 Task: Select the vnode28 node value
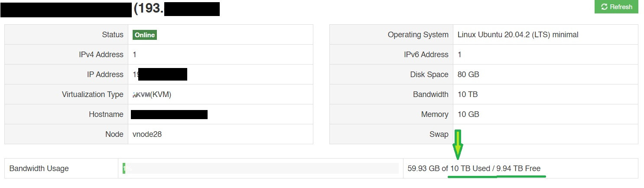pos(147,134)
